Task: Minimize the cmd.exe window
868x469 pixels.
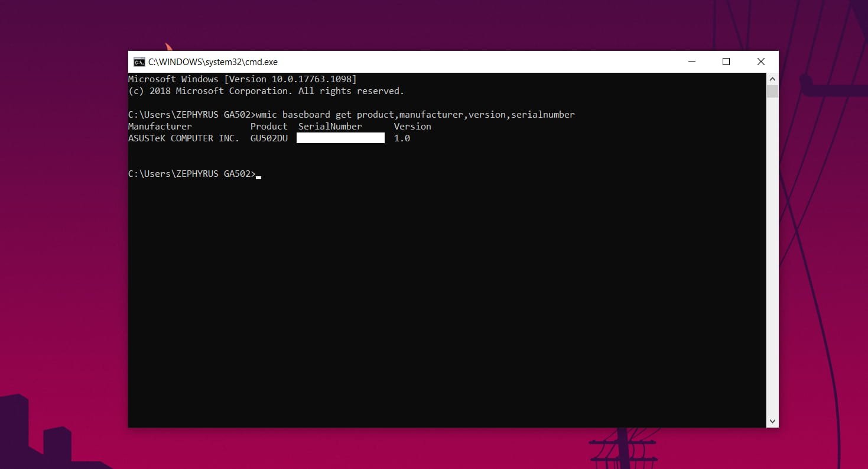Action: click(x=692, y=62)
